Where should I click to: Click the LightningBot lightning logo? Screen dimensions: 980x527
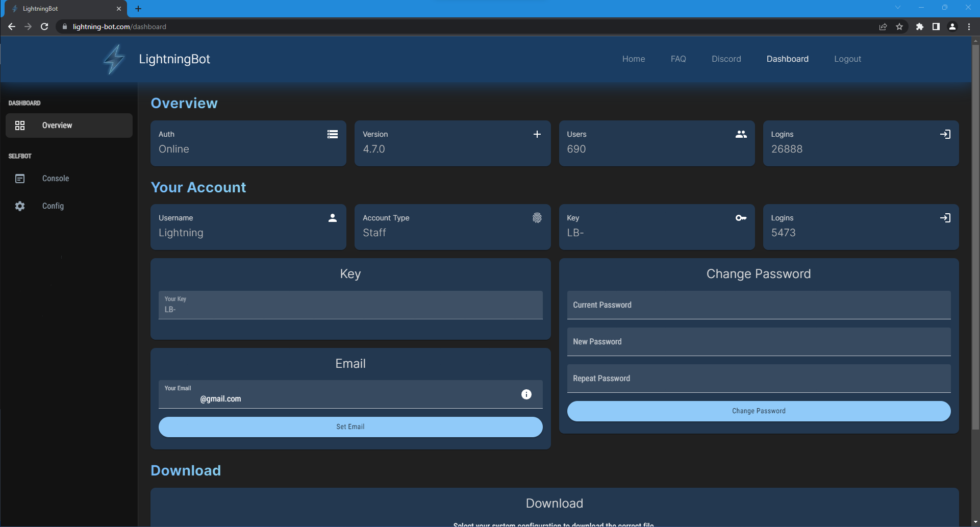coord(113,59)
